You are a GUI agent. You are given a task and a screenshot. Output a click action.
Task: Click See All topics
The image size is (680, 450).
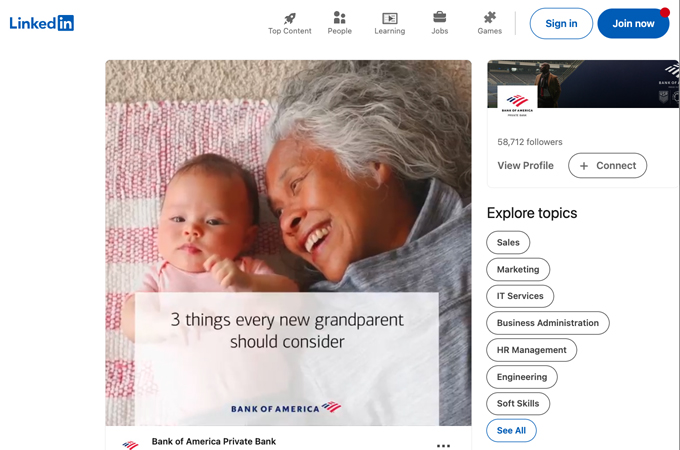pos(511,430)
